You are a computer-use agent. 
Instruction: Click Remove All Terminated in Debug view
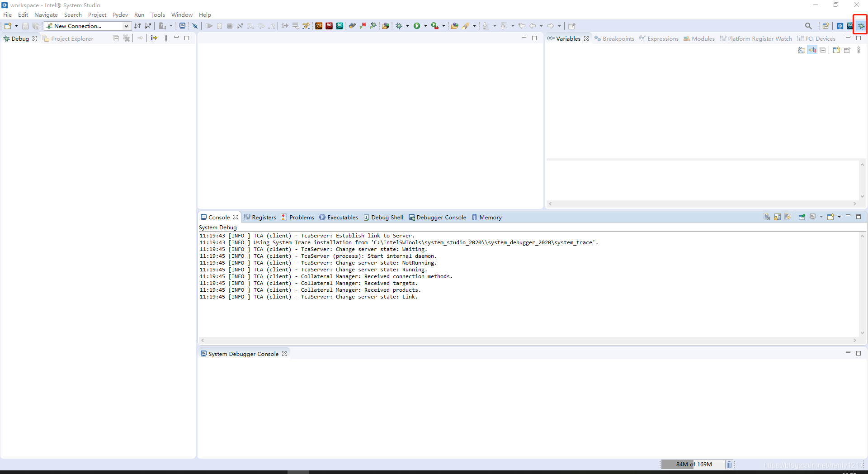[x=127, y=38]
